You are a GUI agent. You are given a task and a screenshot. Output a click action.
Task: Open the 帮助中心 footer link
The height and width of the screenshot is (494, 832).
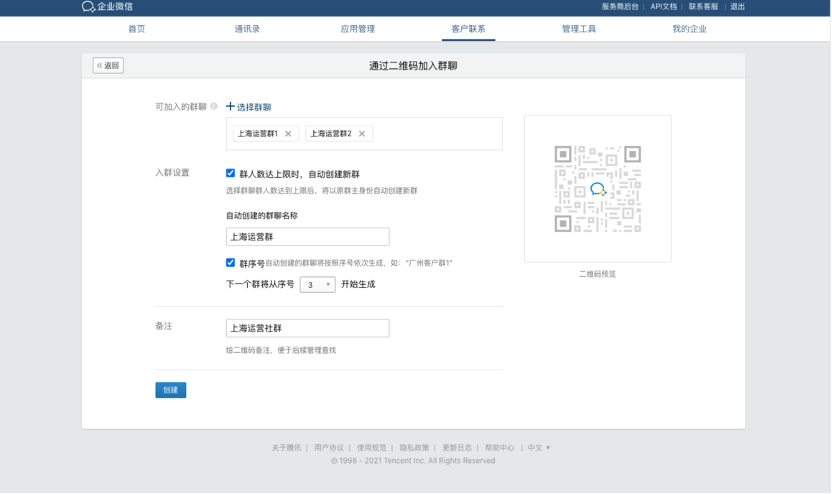coord(499,448)
